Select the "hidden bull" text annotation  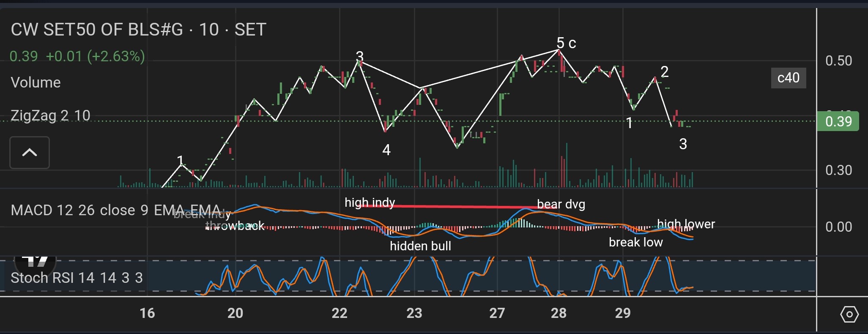pyautogui.click(x=420, y=246)
